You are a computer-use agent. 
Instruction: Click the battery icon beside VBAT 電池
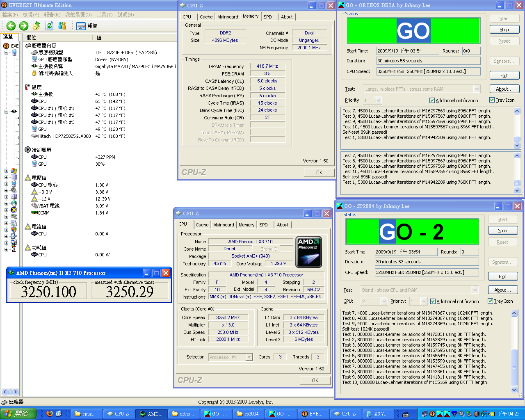coord(34,206)
